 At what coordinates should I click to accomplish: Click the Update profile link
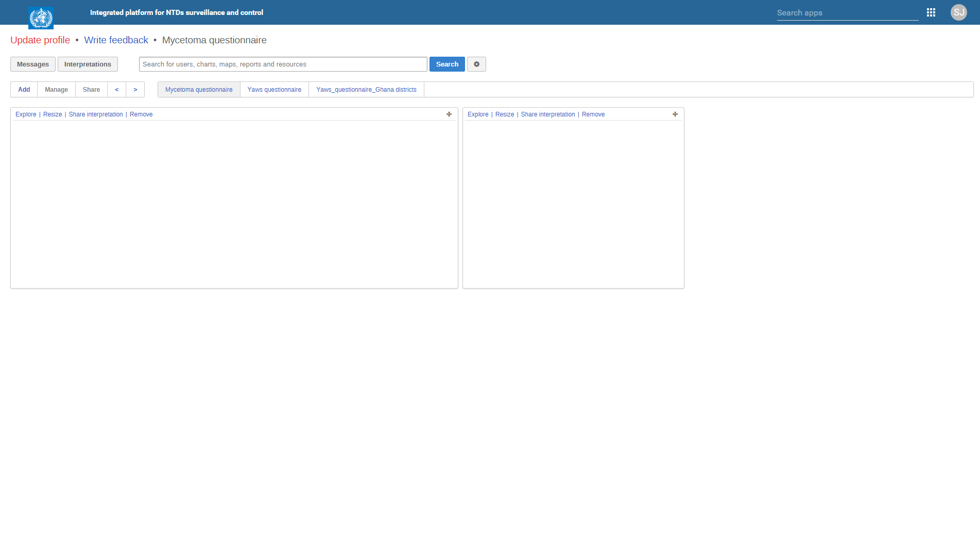click(40, 40)
